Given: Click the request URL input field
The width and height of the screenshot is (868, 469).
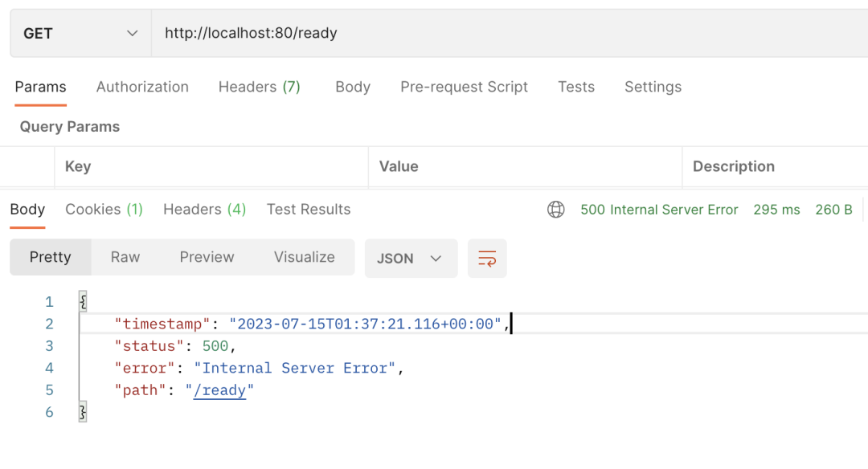Looking at the screenshot, I should (x=510, y=33).
